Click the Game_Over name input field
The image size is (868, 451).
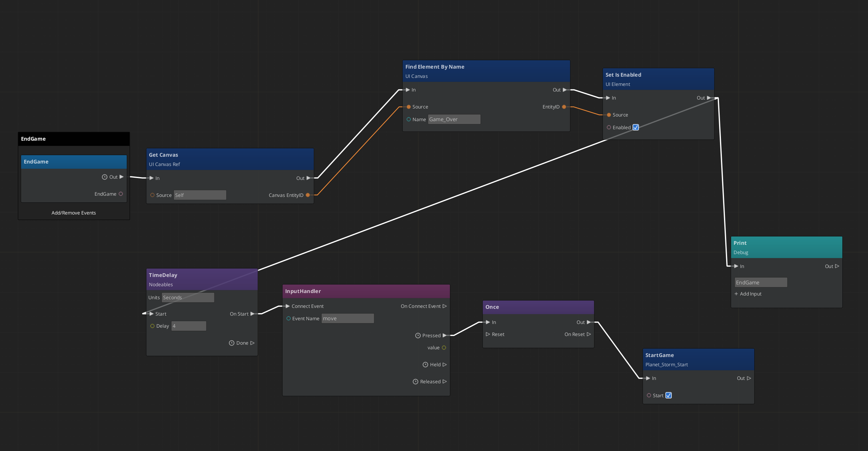pos(454,119)
